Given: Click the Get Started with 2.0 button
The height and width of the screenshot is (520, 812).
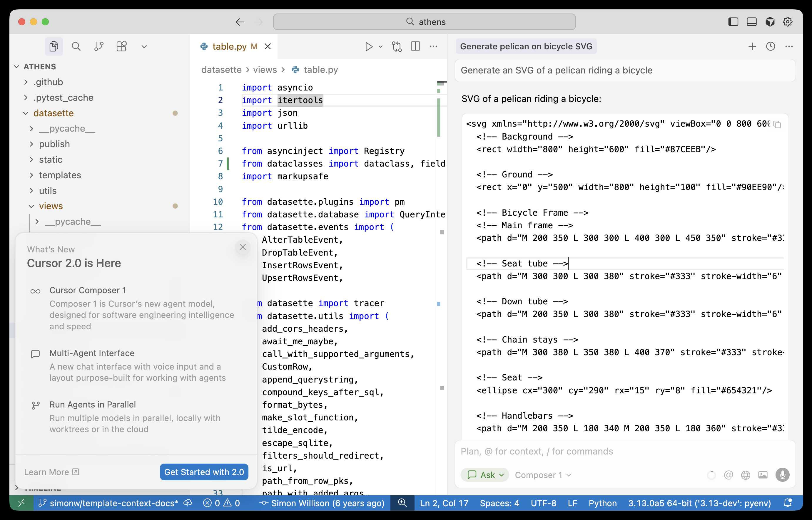Looking at the screenshot, I should (203, 472).
